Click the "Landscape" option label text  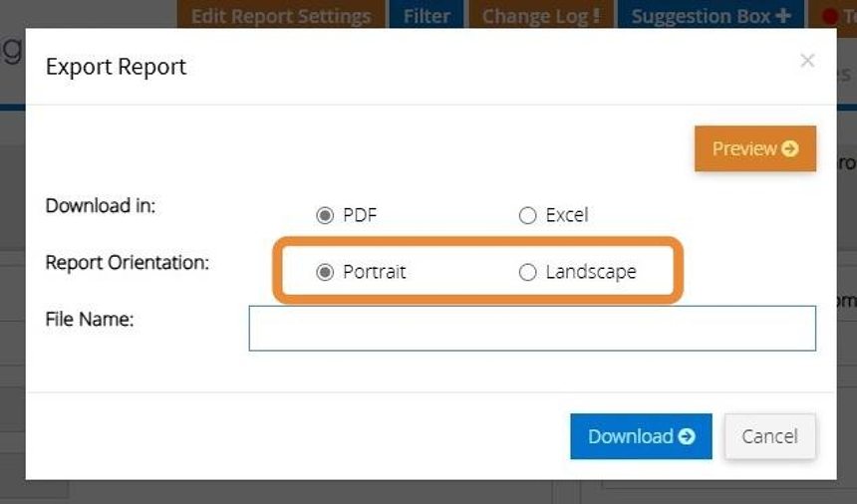click(591, 272)
